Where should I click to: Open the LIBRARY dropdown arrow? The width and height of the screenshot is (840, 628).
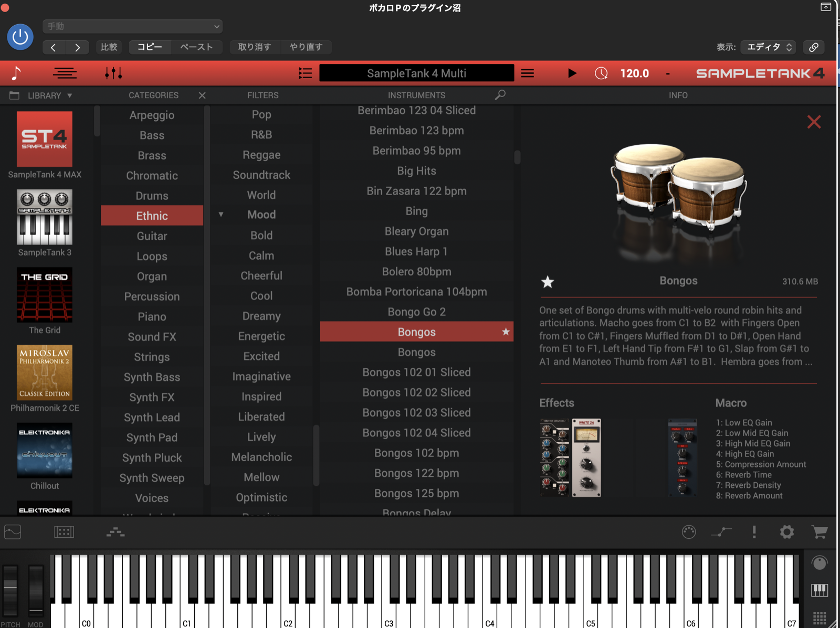click(x=69, y=95)
